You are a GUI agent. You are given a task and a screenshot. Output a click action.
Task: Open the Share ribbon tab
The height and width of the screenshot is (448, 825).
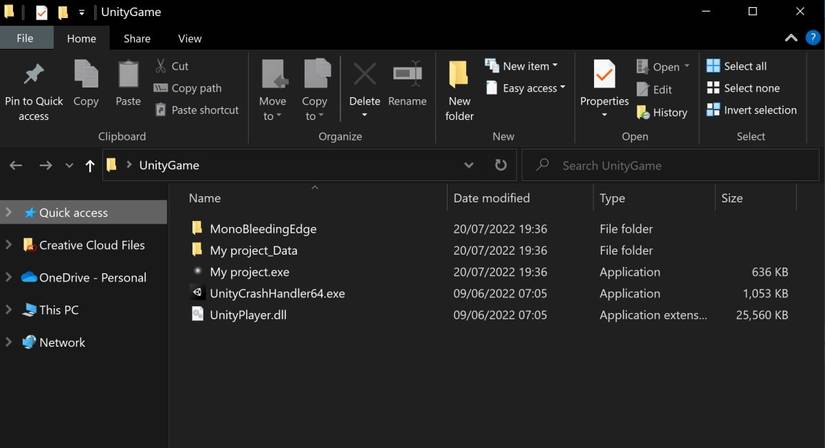[137, 39]
